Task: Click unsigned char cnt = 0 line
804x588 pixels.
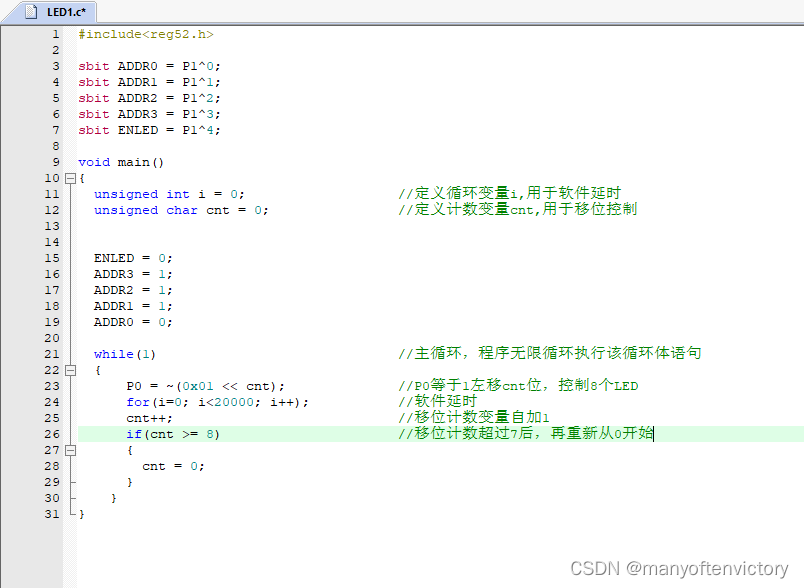Action: (x=181, y=210)
